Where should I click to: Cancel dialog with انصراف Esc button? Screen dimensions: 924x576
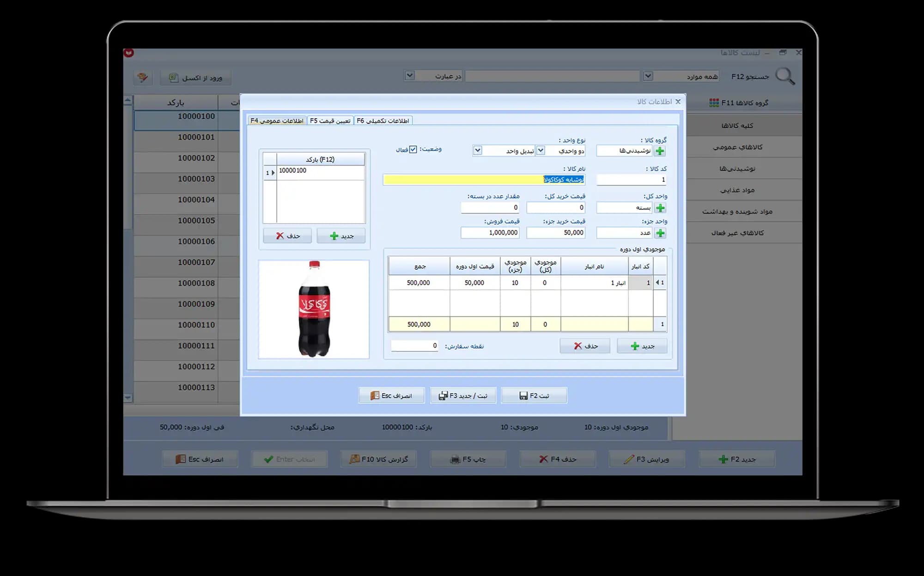click(x=391, y=396)
